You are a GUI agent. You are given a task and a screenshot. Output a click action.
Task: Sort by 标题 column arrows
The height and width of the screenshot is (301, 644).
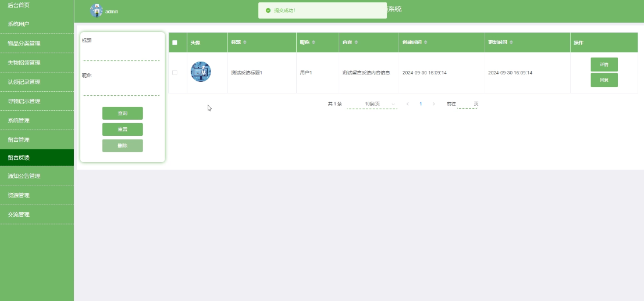point(245,42)
